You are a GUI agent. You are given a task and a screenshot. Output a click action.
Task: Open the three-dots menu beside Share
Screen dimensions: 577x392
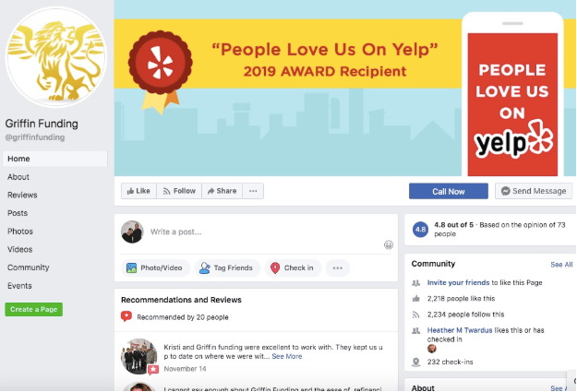click(253, 191)
